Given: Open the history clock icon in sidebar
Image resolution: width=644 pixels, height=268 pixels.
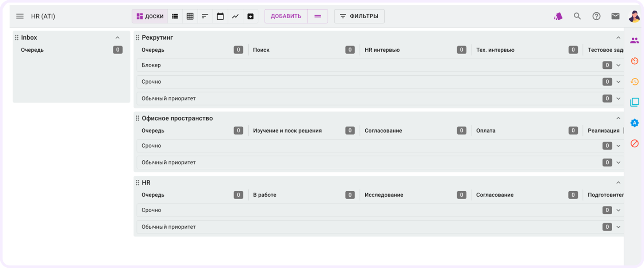Looking at the screenshot, I should 635,81.
